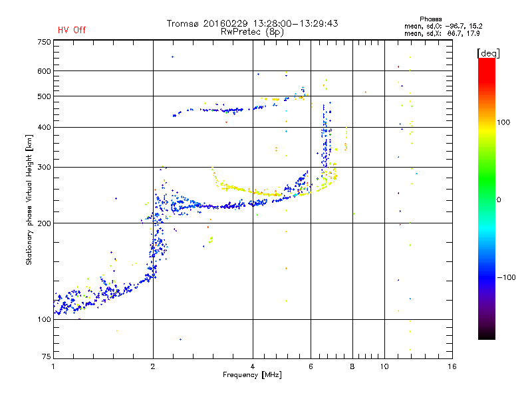The image size is (532, 399).
Task: Click the colorbar tick label "0"
Action: (499, 199)
